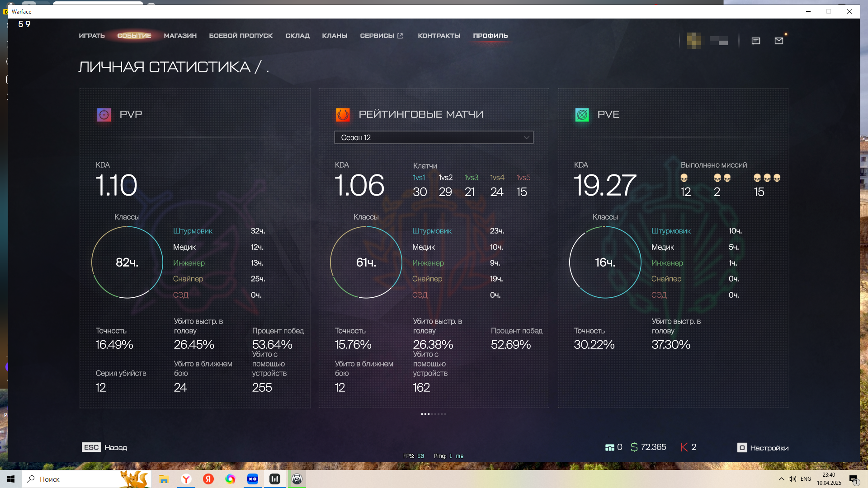The height and width of the screenshot is (488, 868).
Task: Click the PVP accuracy value 16.49%
Action: [114, 345]
